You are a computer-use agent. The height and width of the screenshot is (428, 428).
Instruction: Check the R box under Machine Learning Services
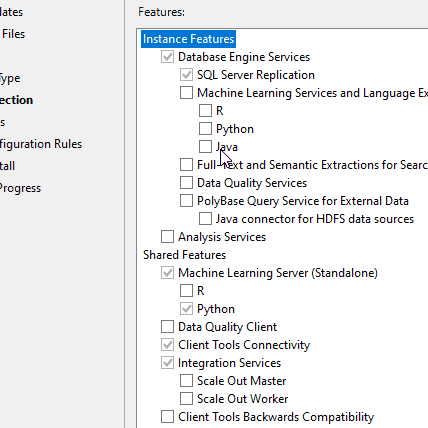(x=205, y=111)
